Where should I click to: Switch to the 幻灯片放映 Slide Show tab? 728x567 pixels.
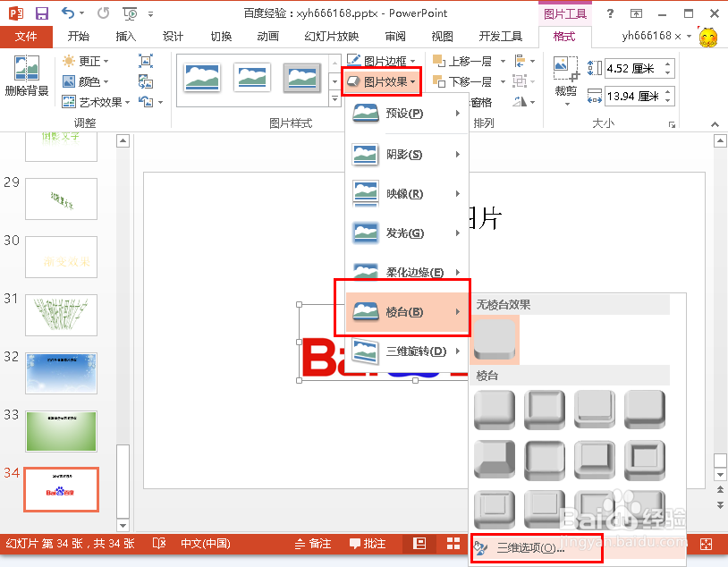pos(332,37)
